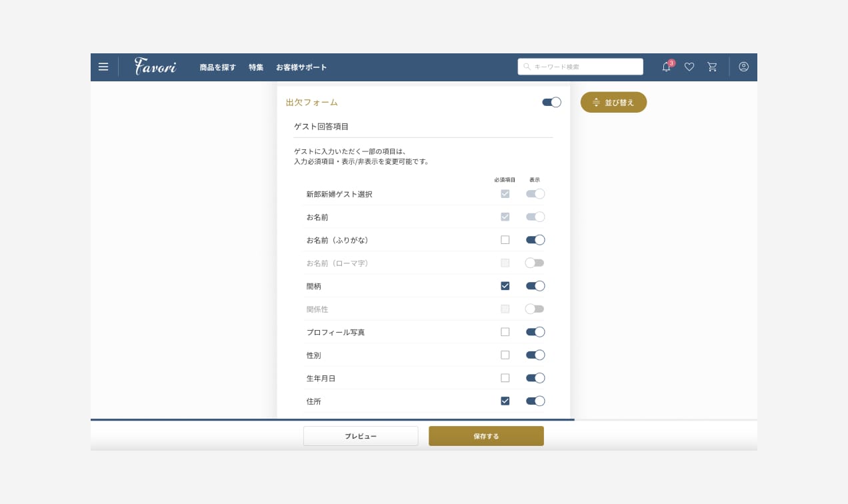Open 商品を探す menu
This screenshot has height=504, width=848.
click(x=217, y=67)
